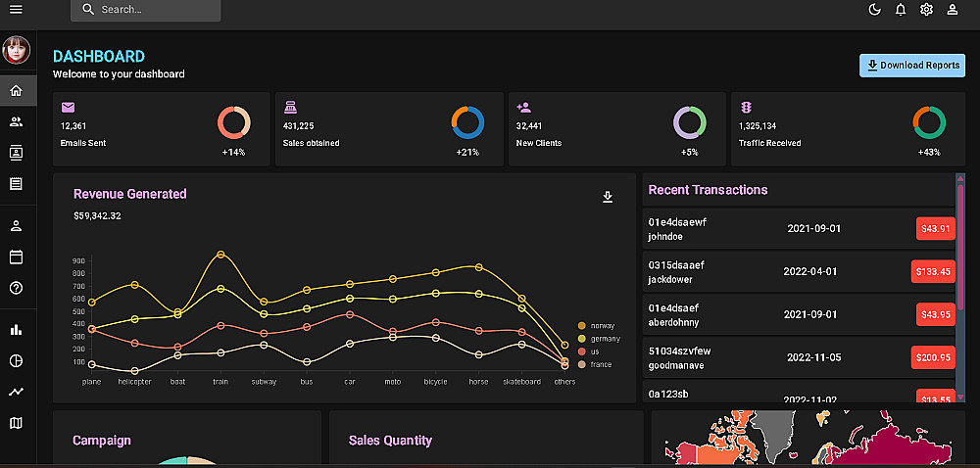Viewport: 980px width, 468px height.
Task: Go to the home dashboard sidebar icon
Action: tap(17, 90)
